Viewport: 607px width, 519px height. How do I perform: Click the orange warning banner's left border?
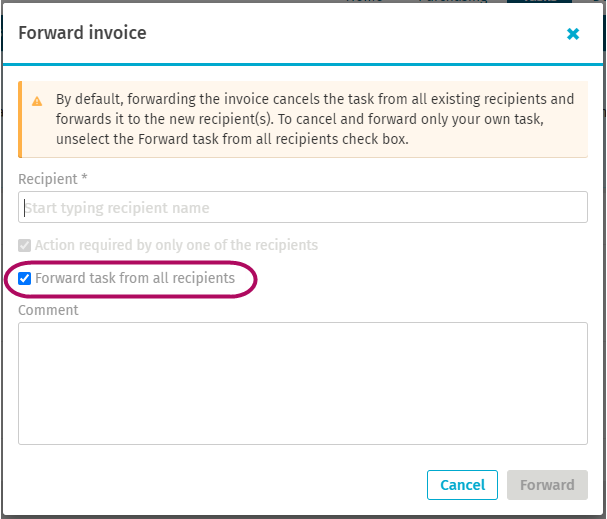click(20, 119)
